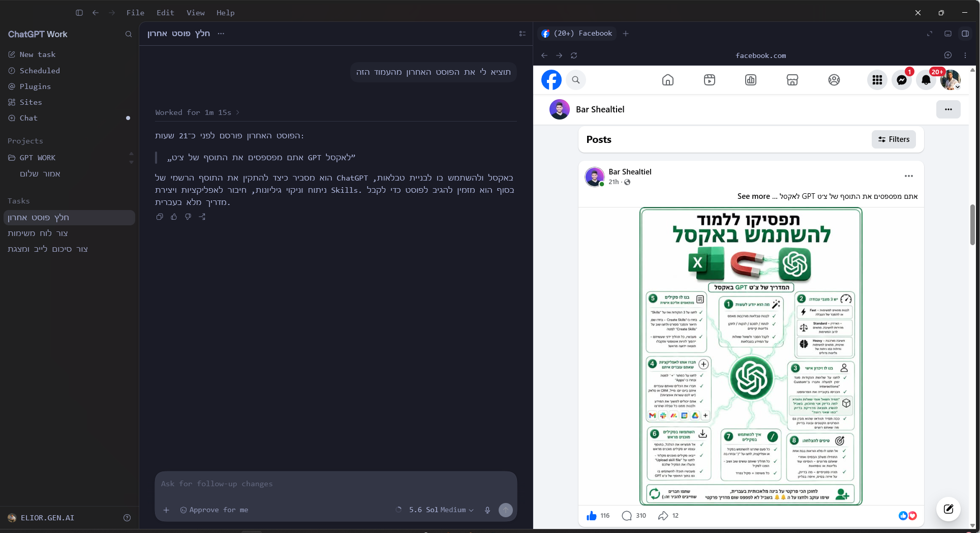980x533 pixels.
Task: Toggle Approve for me option
Action: coord(214,510)
